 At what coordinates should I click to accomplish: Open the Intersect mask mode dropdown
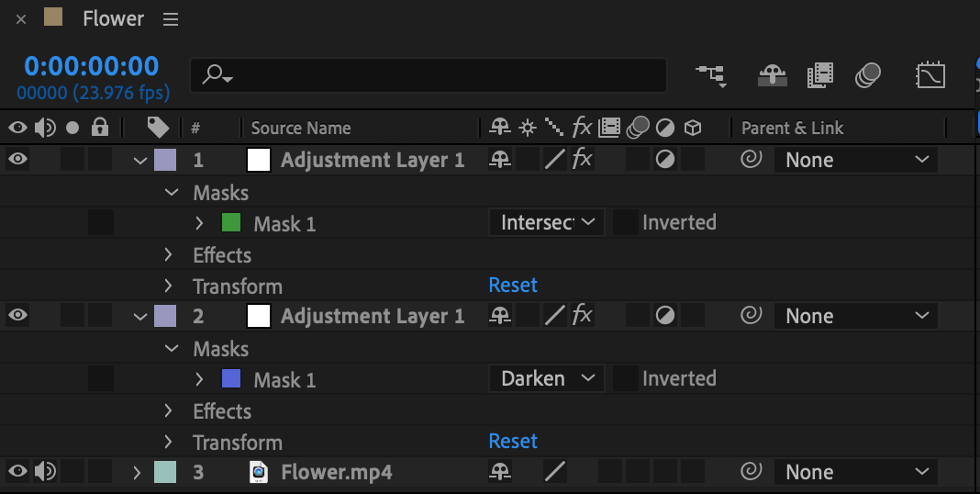[x=547, y=222]
